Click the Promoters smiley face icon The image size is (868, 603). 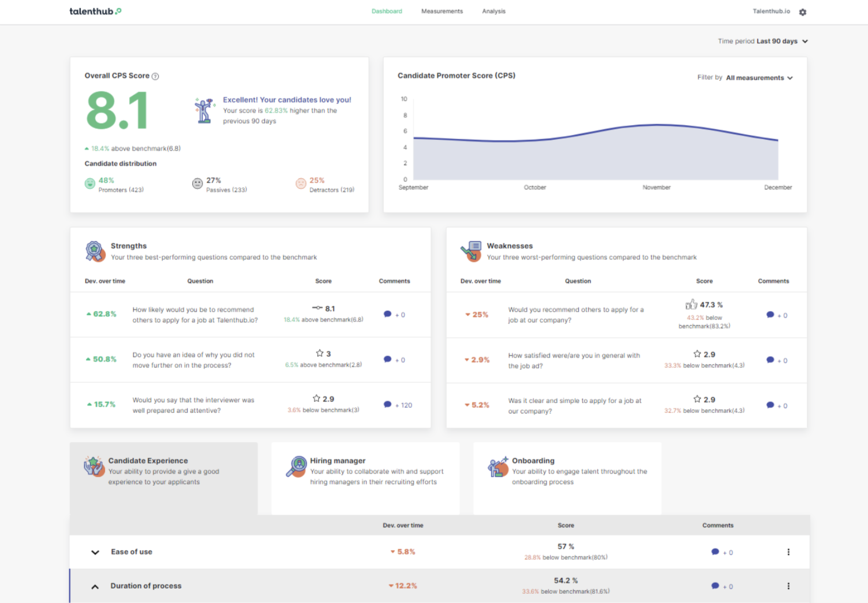[89, 183]
